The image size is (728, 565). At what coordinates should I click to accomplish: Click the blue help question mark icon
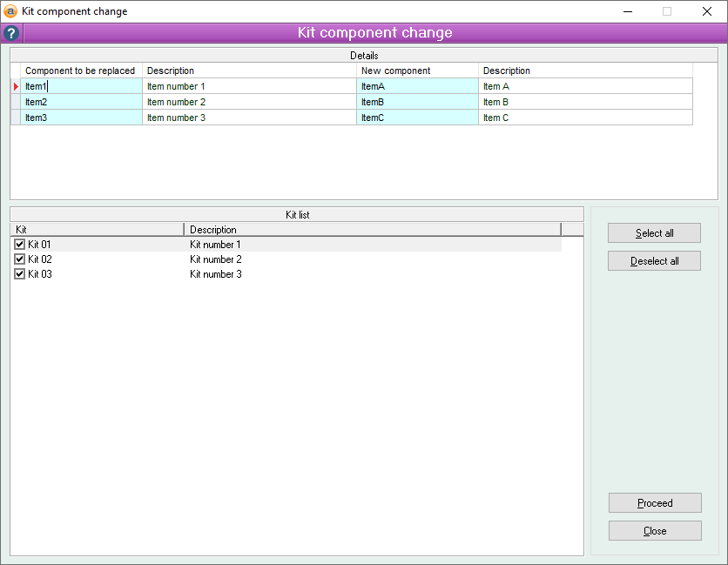pos(10,33)
